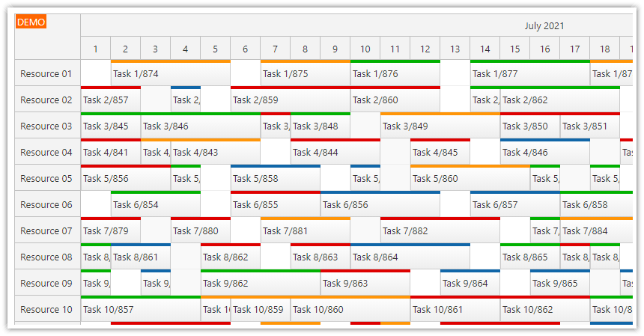Select Resource 08 in resource list
Image resolution: width=644 pixels, height=336 pixels.
47,257
